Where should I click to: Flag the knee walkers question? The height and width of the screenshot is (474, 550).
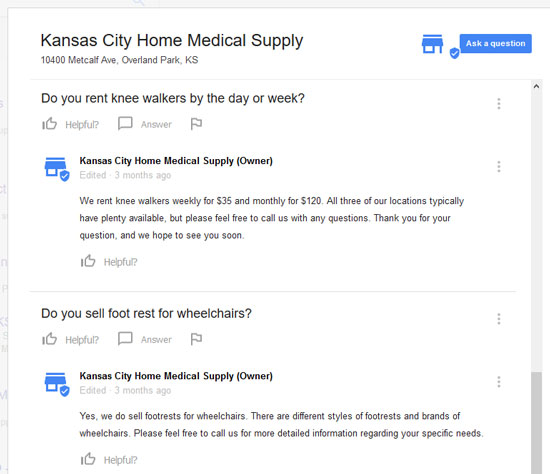196,124
